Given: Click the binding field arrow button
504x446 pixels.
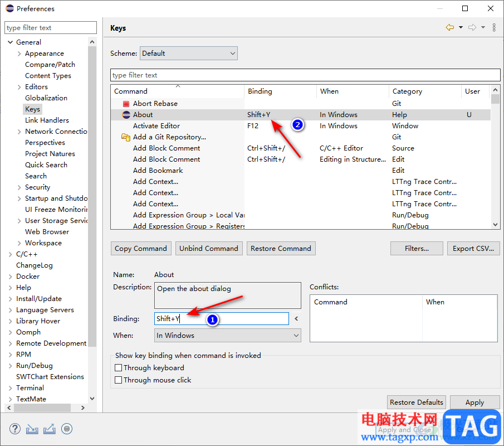Looking at the screenshot, I should click(x=296, y=318).
